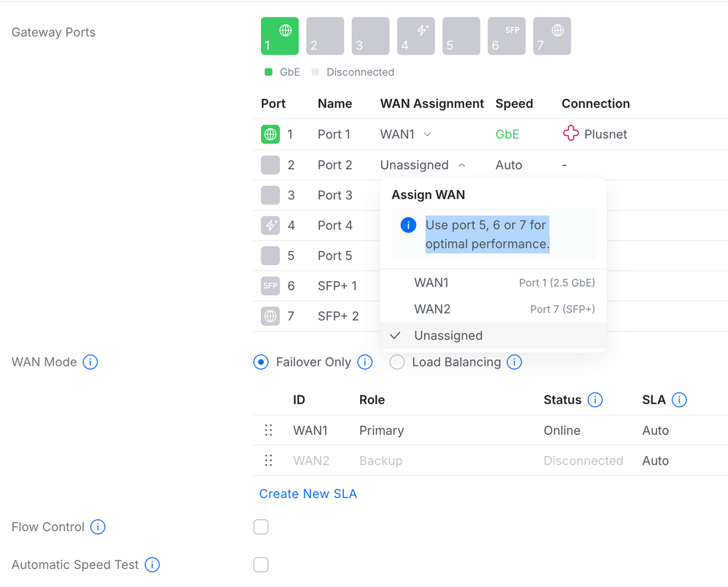The image size is (728, 587).
Task: Click info icon next to WAN Mode
Action: (x=90, y=362)
